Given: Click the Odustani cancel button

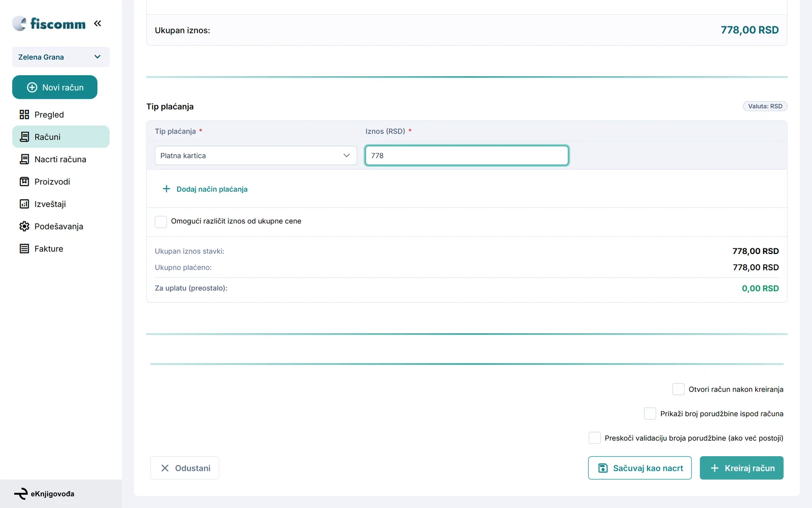Looking at the screenshot, I should click(185, 468).
